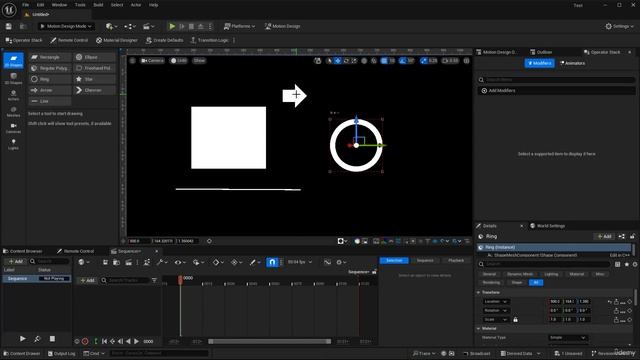640x360 pixels.
Task: Open Settings dropdown in top toolbar
Action: tap(619, 26)
